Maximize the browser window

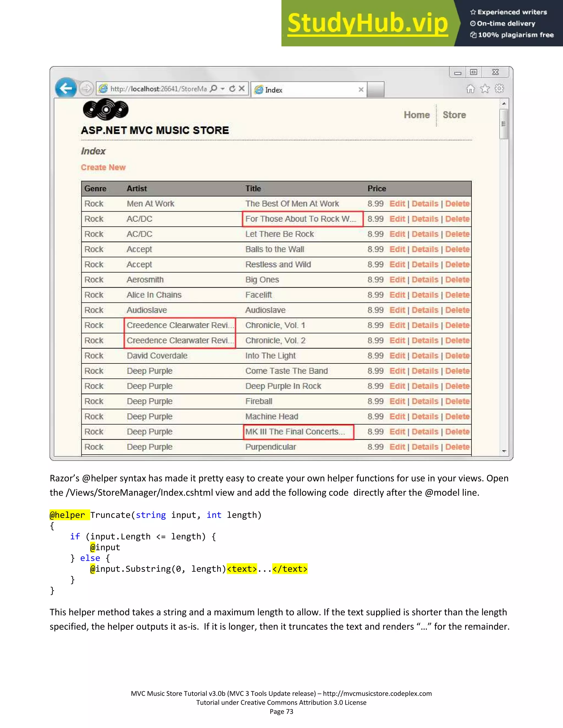pos(473,72)
